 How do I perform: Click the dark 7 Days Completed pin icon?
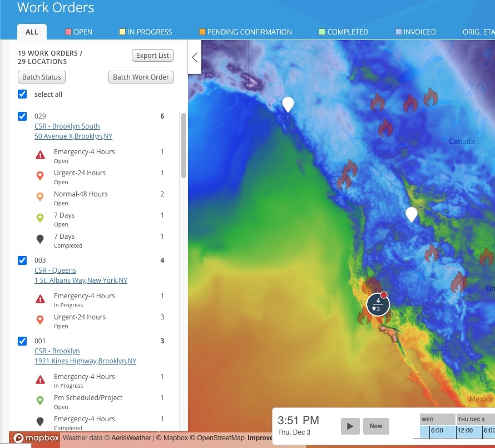tap(40, 240)
